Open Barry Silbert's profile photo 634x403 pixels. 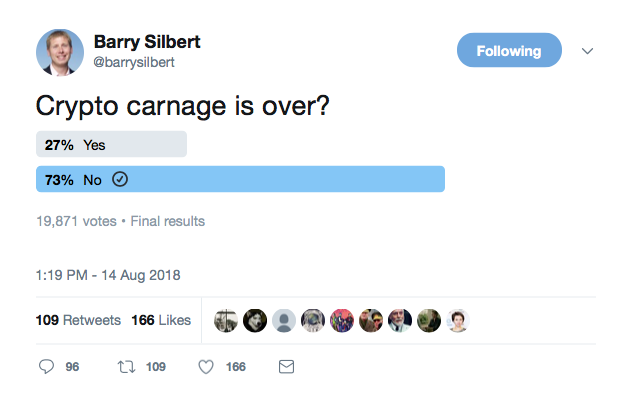coord(60,52)
